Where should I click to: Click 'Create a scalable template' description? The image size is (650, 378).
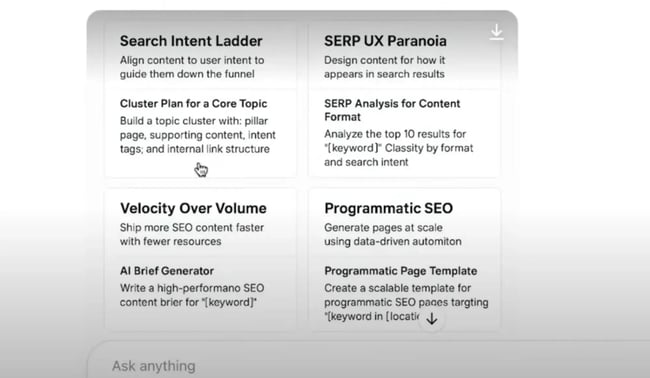(406, 302)
